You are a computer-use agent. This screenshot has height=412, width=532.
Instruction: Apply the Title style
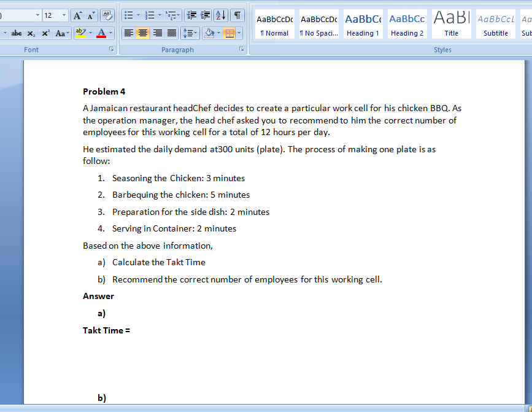451,25
